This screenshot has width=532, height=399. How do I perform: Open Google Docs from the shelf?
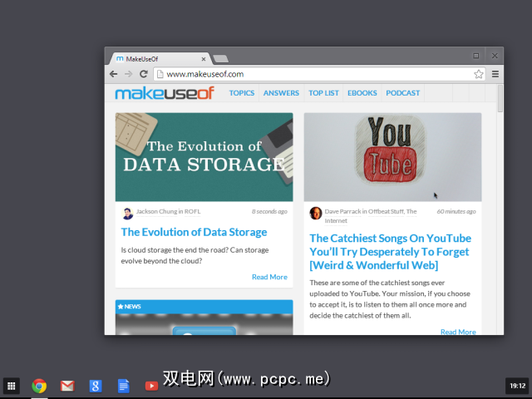click(124, 386)
